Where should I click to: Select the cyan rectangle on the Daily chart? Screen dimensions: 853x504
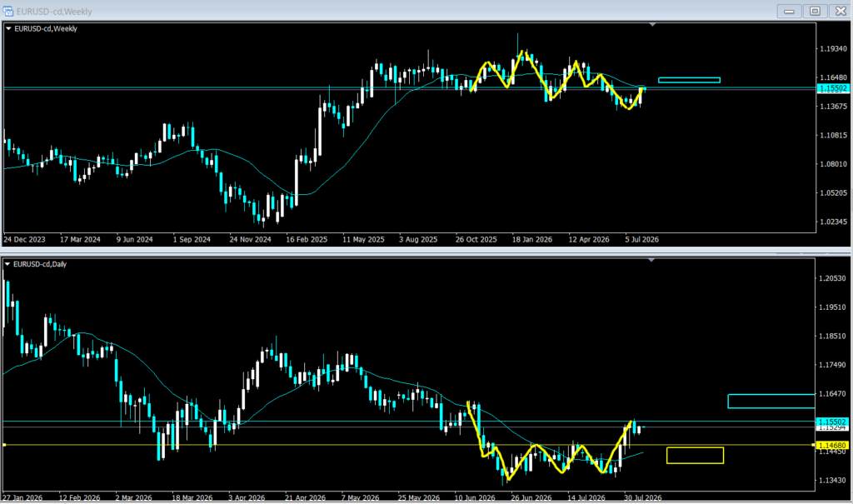pyautogui.click(x=771, y=402)
